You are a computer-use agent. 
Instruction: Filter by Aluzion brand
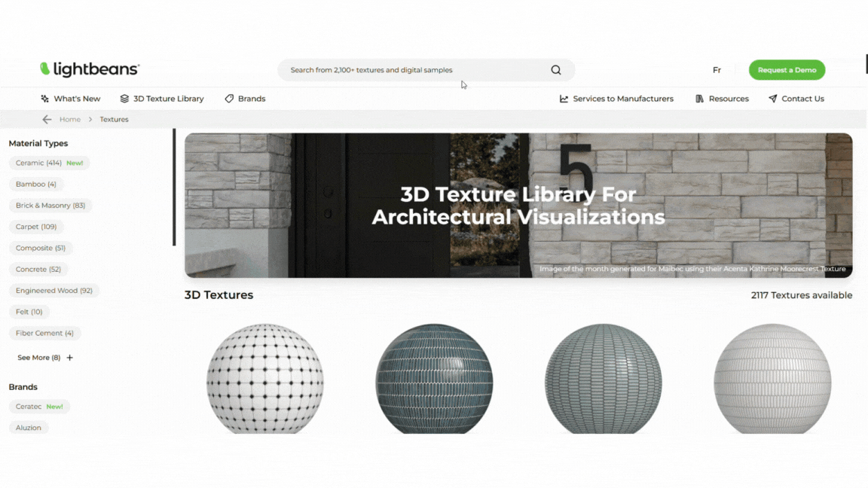pyautogui.click(x=28, y=428)
